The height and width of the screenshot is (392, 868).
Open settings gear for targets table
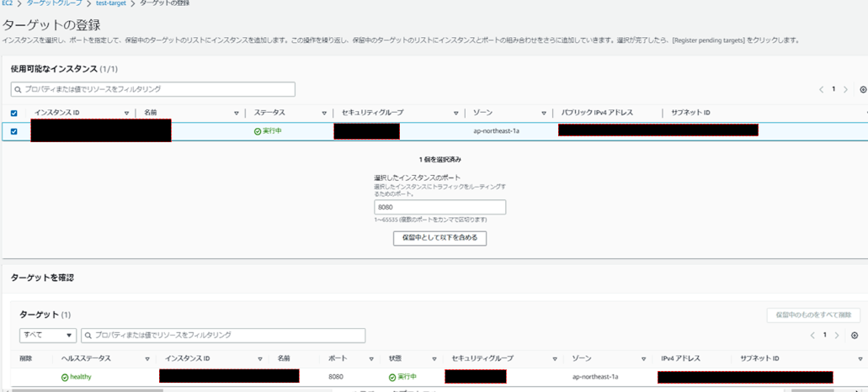pos(855,336)
